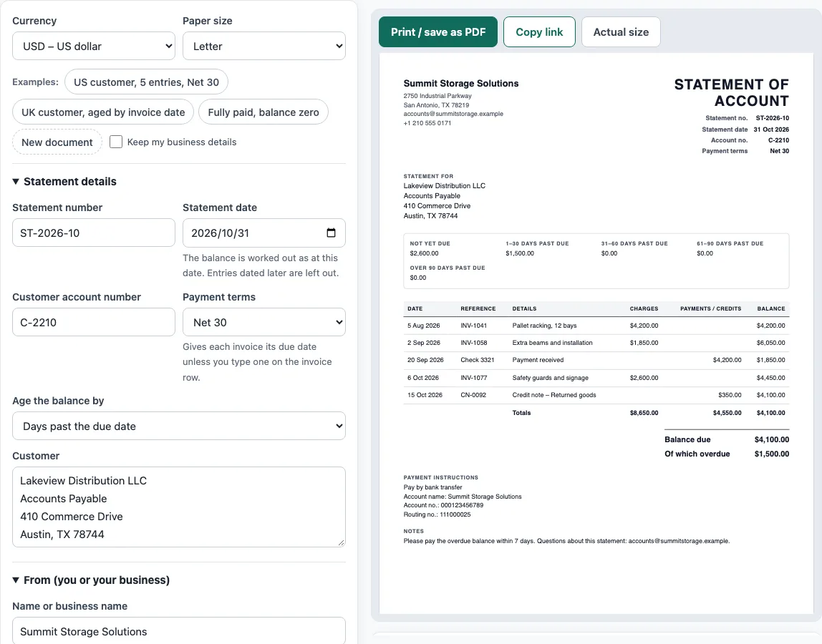The height and width of the screenshot is (644, 822).
Task: Click Safety guards and signage details cell
Action: (x=551, y=378)
